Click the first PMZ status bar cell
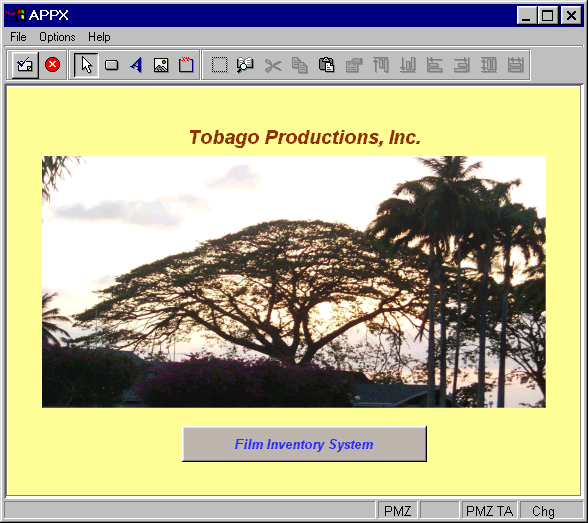This screenshot has height=523, width=588. pos(398,511)
